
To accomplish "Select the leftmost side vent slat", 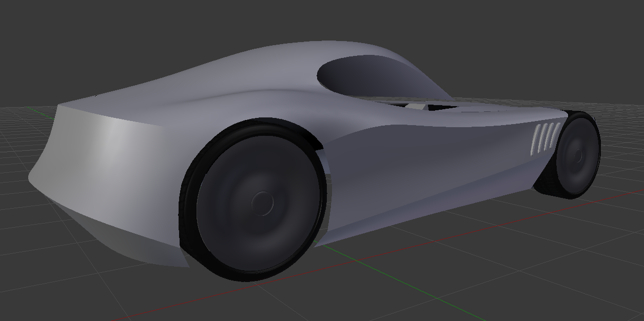I will tap(536, 140).
